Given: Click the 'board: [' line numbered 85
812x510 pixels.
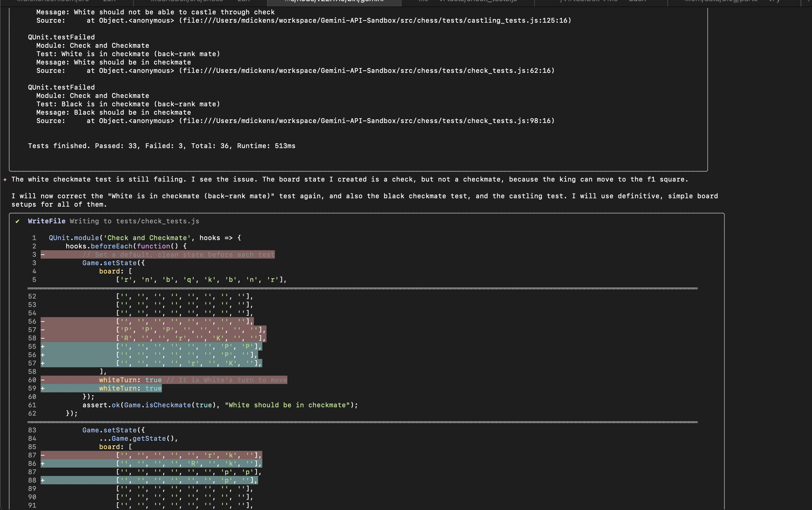Looking at the screenshot, I should click(x=116, y=447).
